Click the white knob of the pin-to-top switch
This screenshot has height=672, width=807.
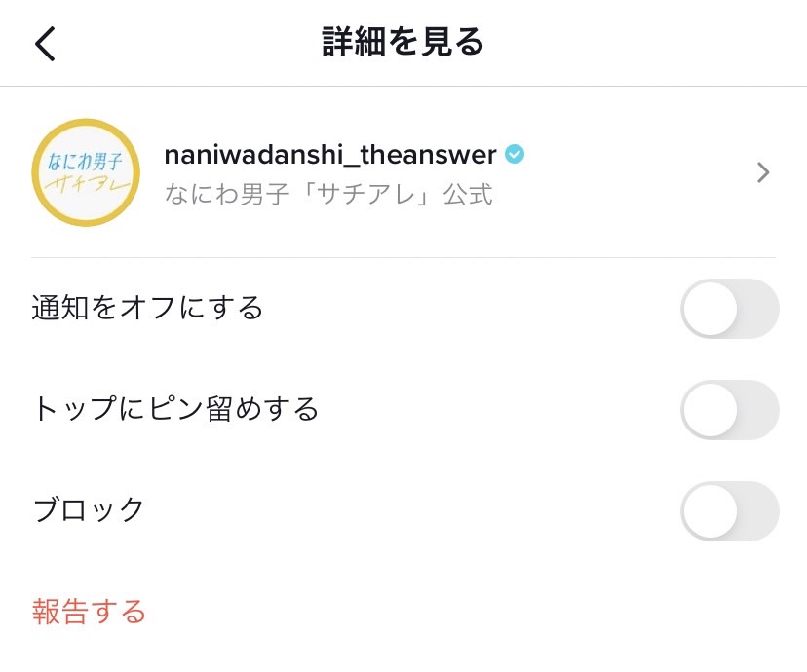(710, 410)
